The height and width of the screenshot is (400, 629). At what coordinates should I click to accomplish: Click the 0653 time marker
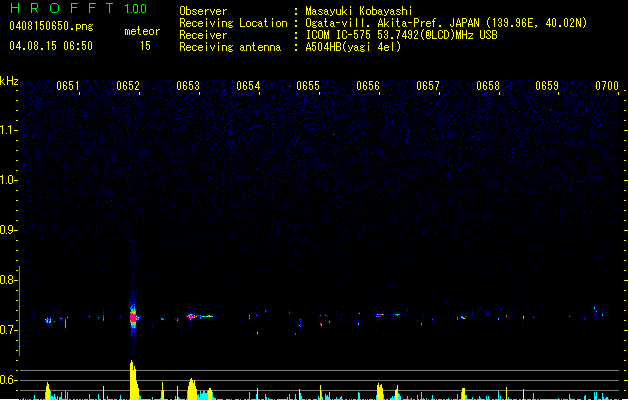[188, 86]
